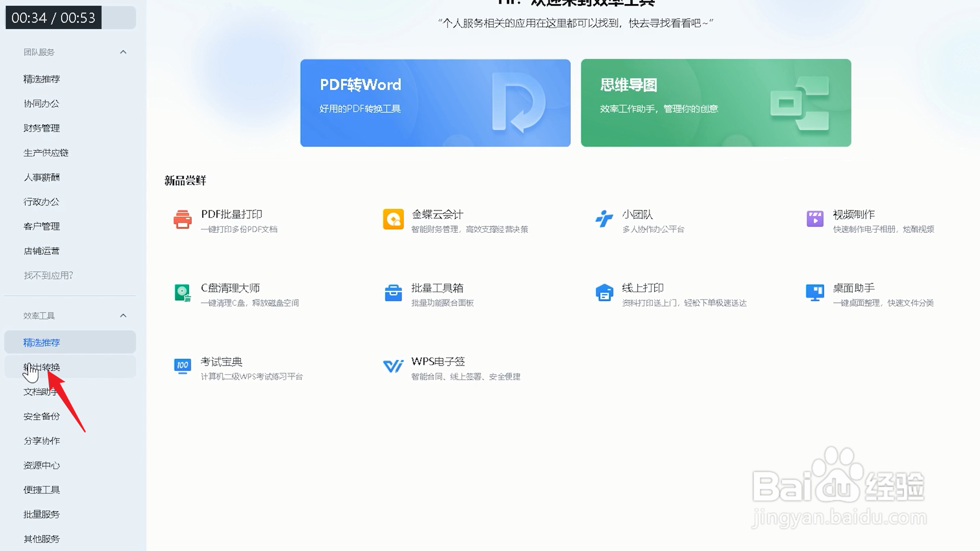
Task: Select 资源中心 in sidebar
Action: (x=42, y=465)
